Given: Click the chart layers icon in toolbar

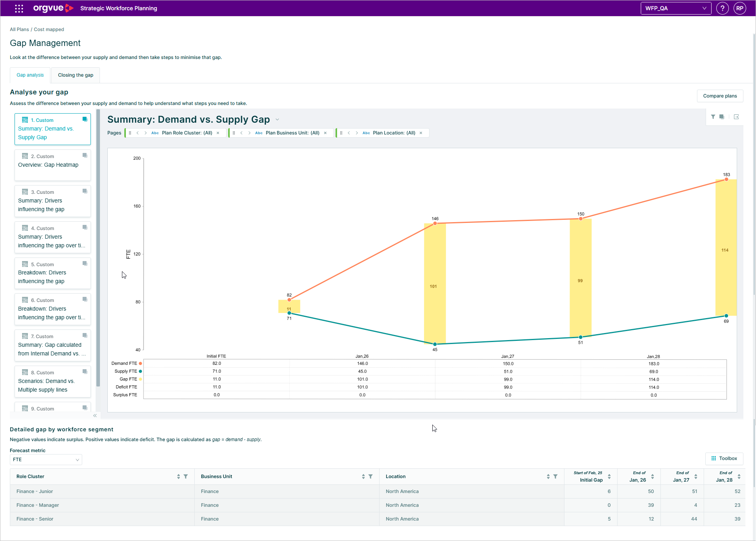Looking at the screenshot, I should click(x=722, y=117).
